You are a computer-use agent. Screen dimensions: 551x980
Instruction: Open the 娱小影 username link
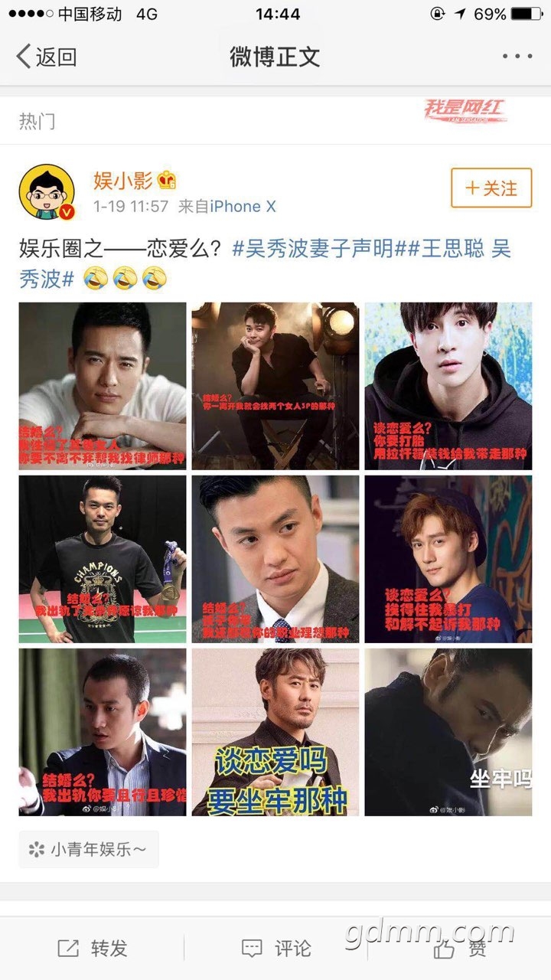[123, 181]
